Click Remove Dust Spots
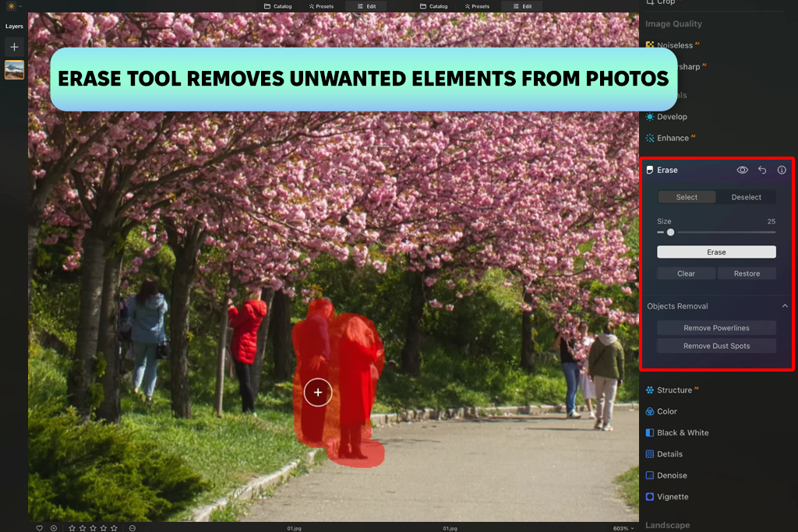This screenshot has width=798, height=532. click(716, 346)
